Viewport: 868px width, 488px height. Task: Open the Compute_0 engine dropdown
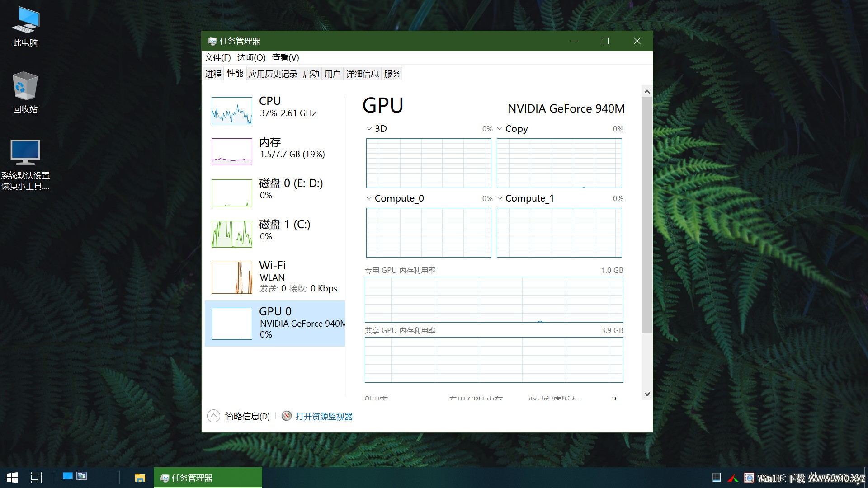369,198
